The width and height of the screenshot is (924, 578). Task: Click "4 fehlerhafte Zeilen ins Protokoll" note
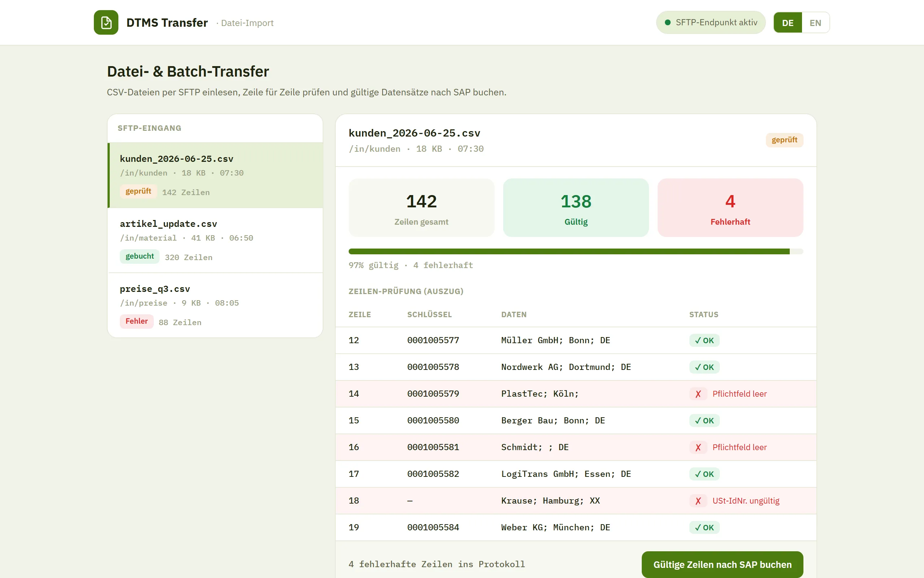tap(436, 564)
